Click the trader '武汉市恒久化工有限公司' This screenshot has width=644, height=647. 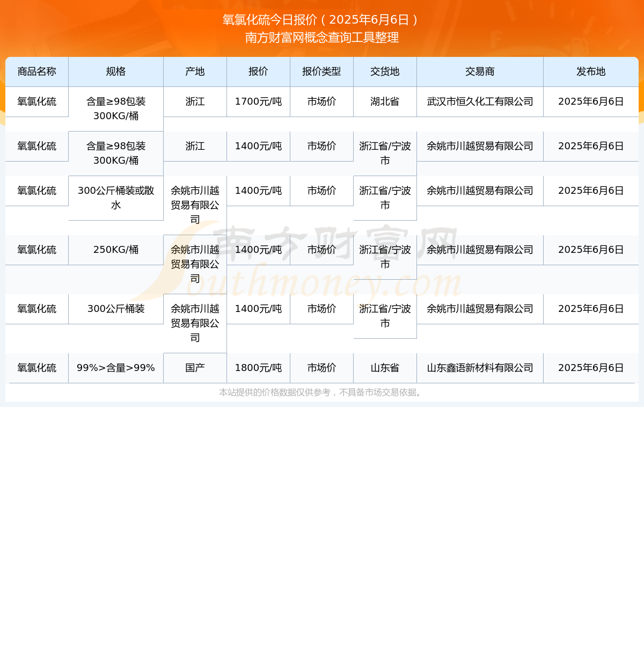click(x=480, y=101)
